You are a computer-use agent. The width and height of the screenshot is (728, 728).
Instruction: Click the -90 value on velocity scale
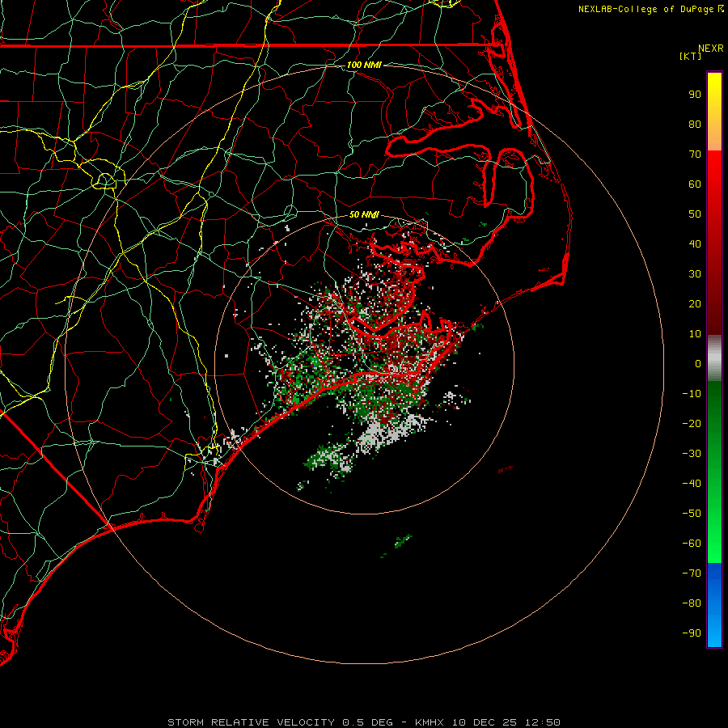692,633
